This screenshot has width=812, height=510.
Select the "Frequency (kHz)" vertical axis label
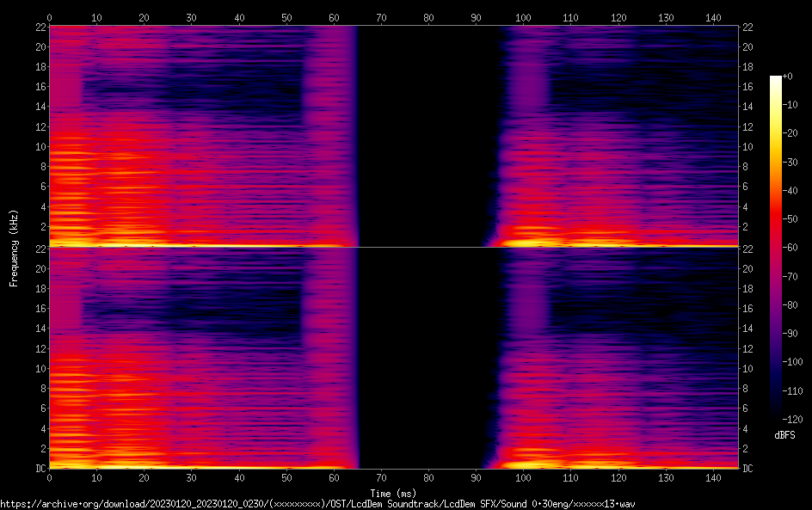coord(13,248)
